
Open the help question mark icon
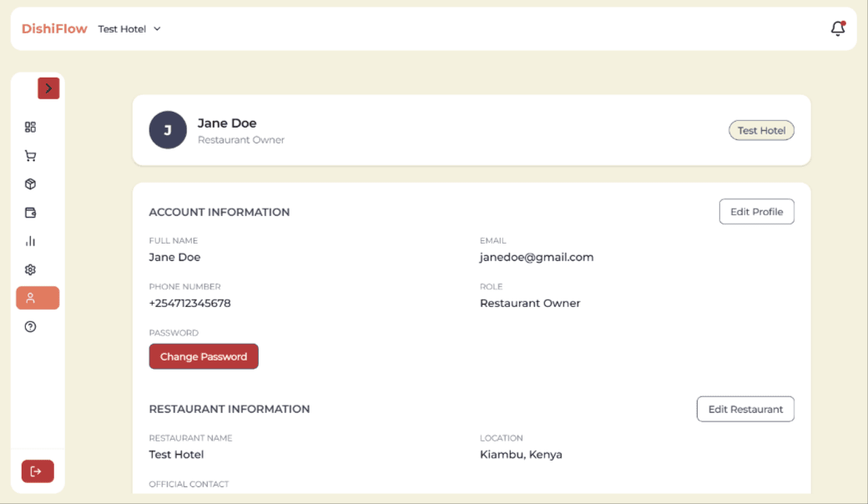[x=31, y=327]
